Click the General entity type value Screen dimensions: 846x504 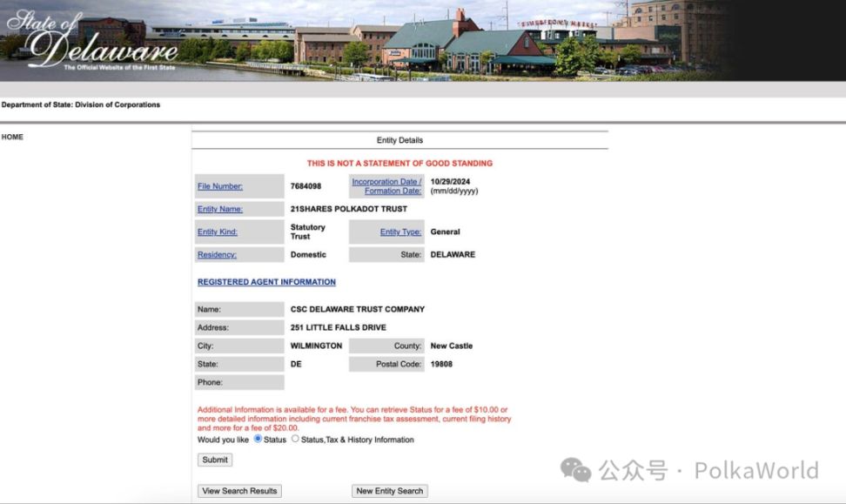coord(445,232)
